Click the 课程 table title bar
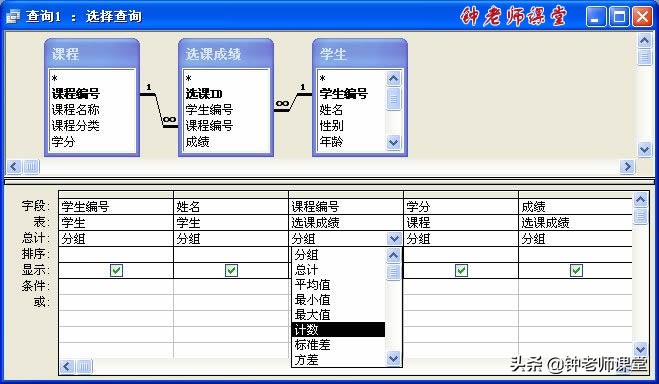 click(x=92, y=54)
